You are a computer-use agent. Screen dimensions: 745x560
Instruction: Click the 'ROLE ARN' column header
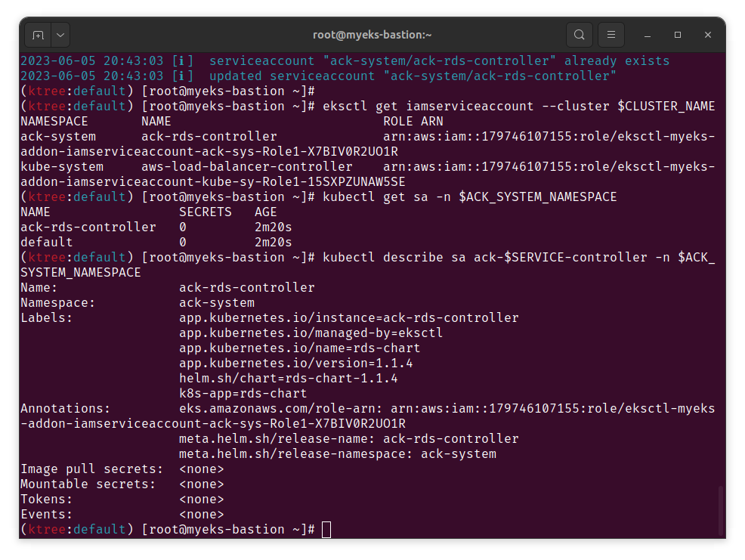[x=413, y=121]
